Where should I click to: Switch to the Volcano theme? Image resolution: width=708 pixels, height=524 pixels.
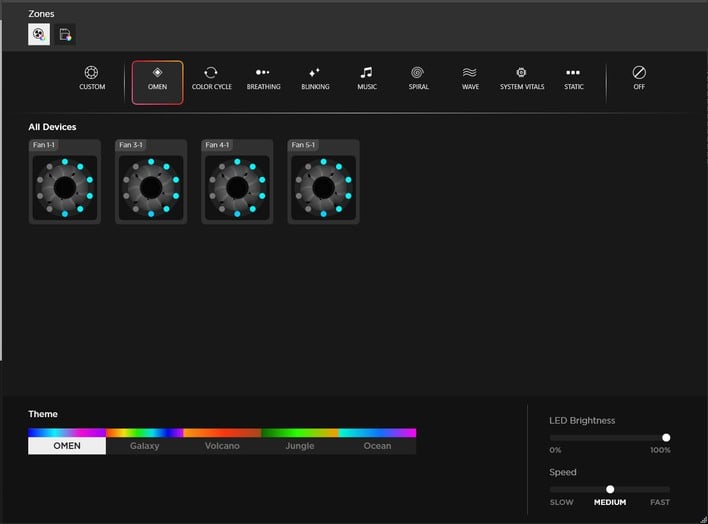pyautogui.click(x=222, y=446)
